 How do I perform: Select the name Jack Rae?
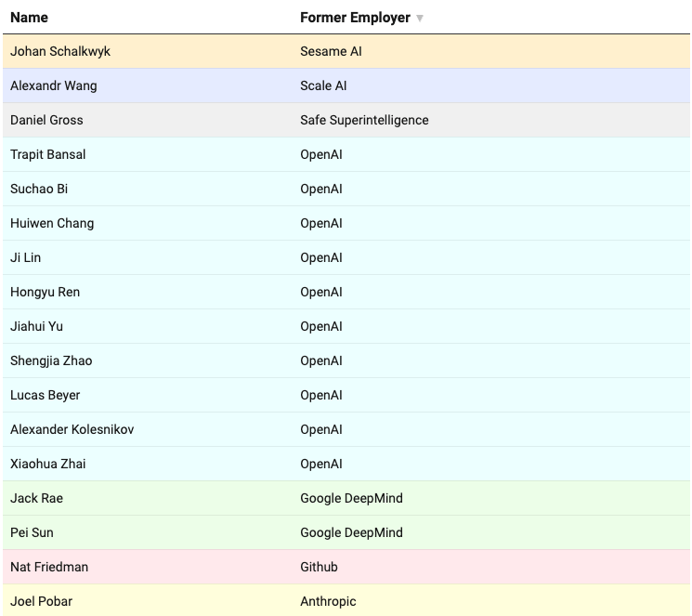point(36,498)
